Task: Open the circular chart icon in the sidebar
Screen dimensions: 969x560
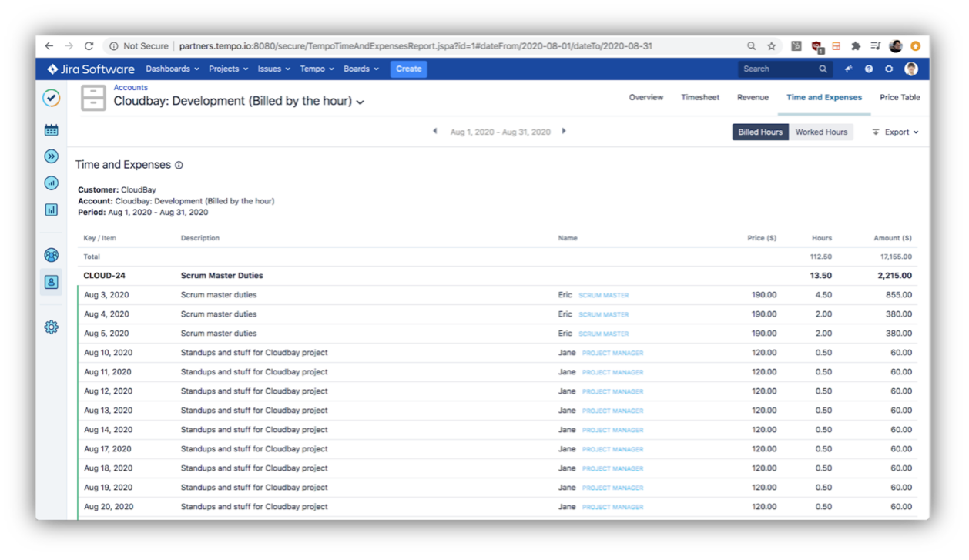Action: 52,183
